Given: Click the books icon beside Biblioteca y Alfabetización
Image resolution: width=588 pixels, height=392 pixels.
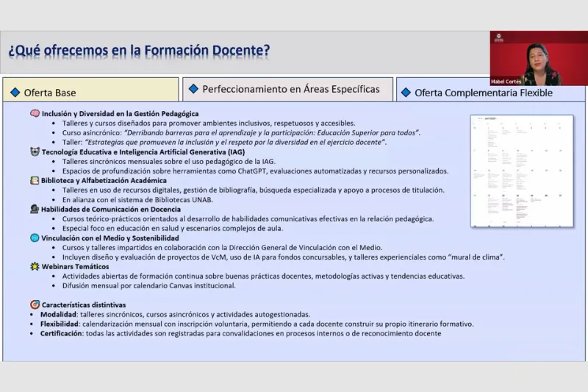Looking at the screenshot, I should click(35, 180).
